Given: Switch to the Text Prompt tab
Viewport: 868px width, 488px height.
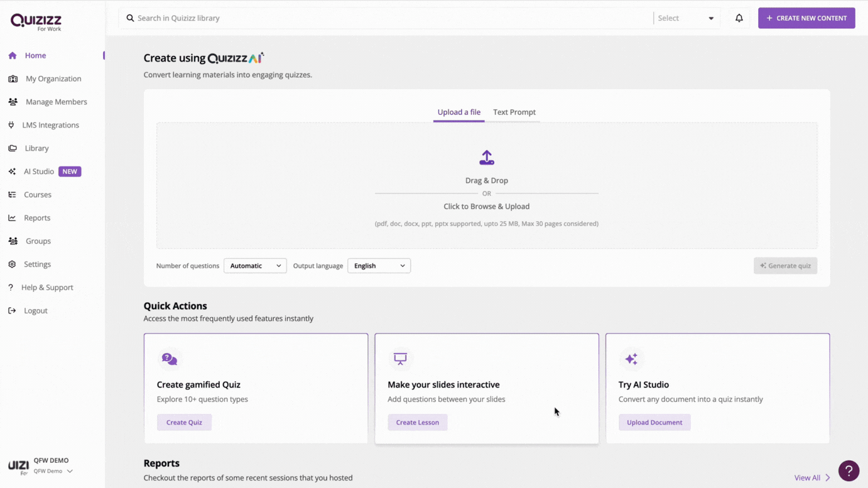Looking at the screenshot, I should click(x=514, y=112).
